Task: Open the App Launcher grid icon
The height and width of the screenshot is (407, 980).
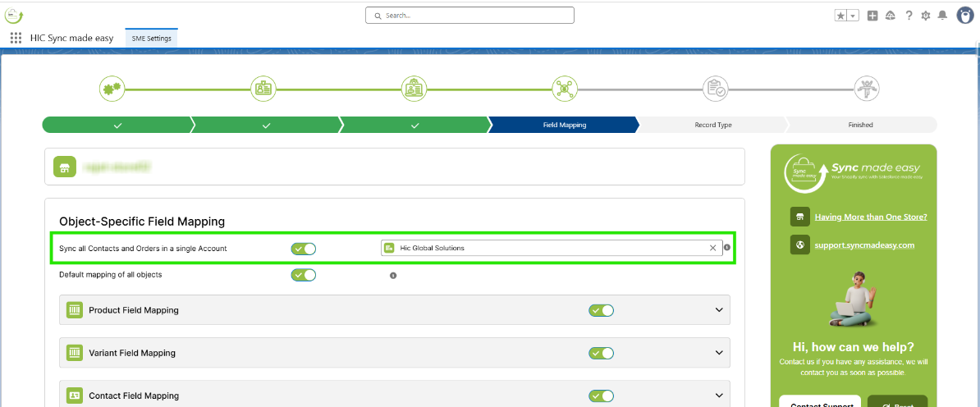Action: coord(16,38)
